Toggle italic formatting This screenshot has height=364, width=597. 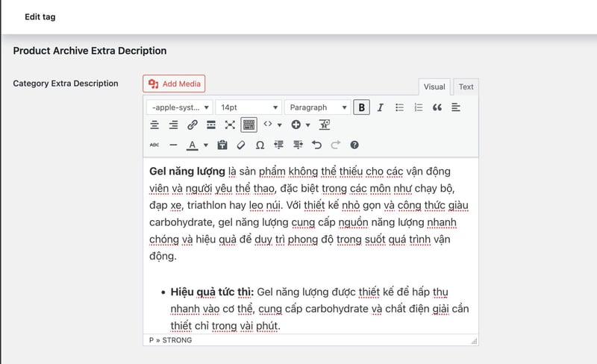click(380, 107)
